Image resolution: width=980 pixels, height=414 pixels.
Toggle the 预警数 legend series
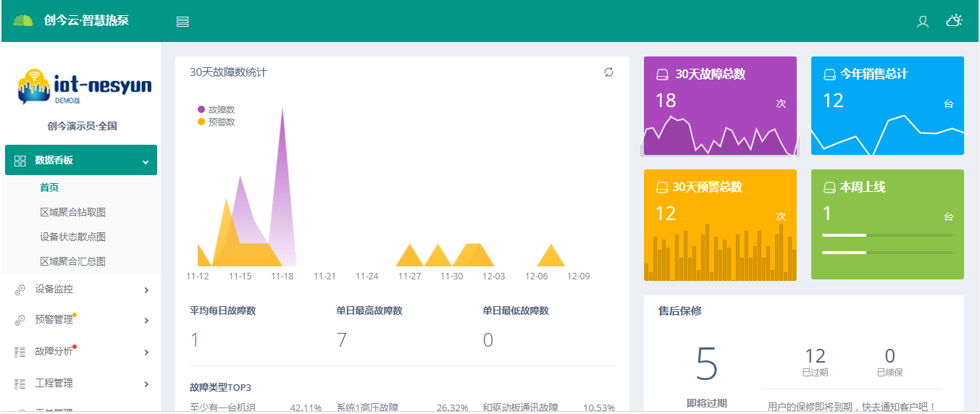click(x=217, y=122)
